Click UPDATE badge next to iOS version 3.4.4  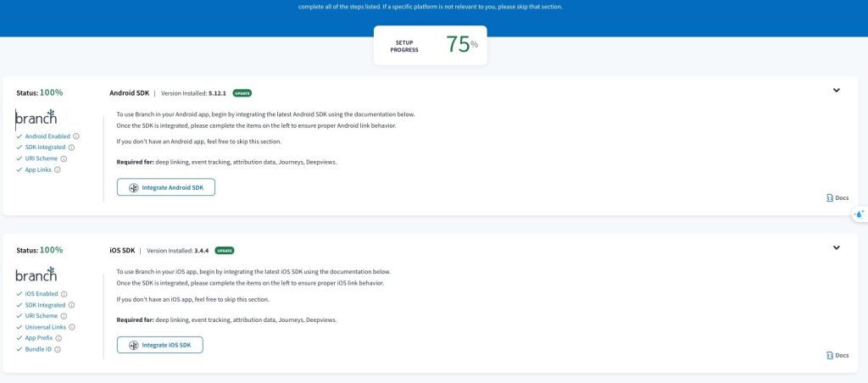(225, 251)
